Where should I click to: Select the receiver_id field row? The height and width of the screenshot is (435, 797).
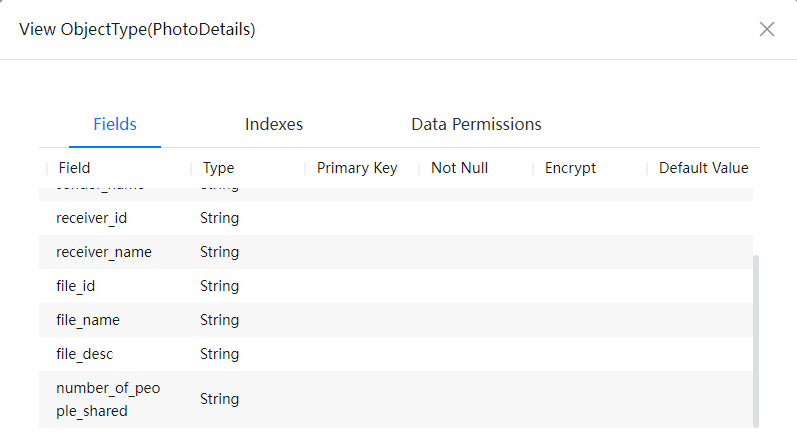point(396,218)
